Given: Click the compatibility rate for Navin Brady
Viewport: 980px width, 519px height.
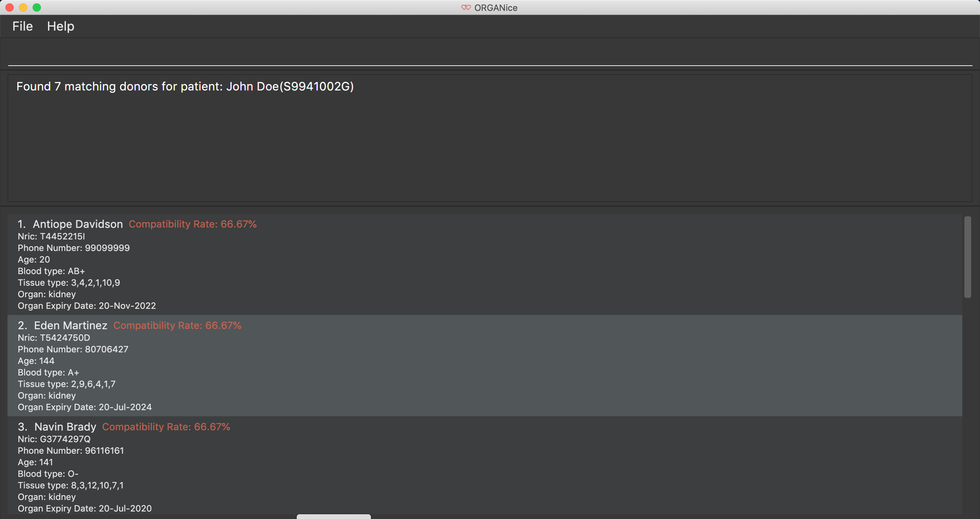Looking at the screenshot, I should (x=167, y=427).
